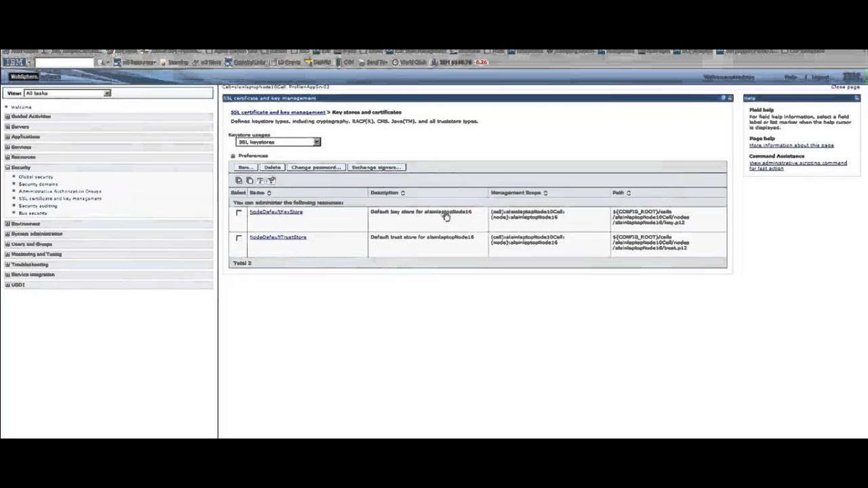Open Administrative Authorization Groups item

tap(60, 191)
